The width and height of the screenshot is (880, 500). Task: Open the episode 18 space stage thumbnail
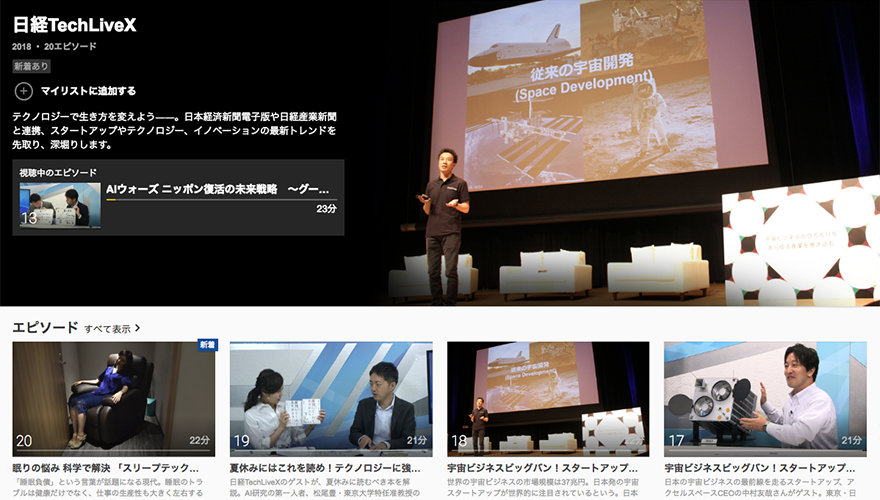tap(548, 398)
